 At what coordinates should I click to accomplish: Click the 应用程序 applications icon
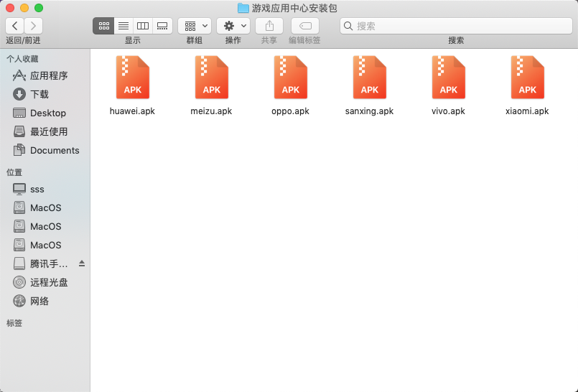click(x=19, y=75)
